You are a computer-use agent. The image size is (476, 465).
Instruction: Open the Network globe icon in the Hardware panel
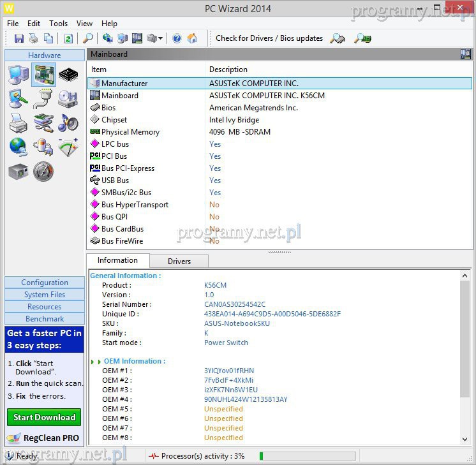(18, 147)
